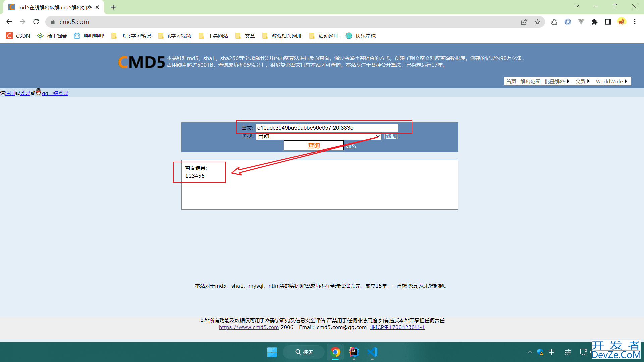Open the it学习视频 bookmark folder
644x362 pixels.
tap(175, 36)
